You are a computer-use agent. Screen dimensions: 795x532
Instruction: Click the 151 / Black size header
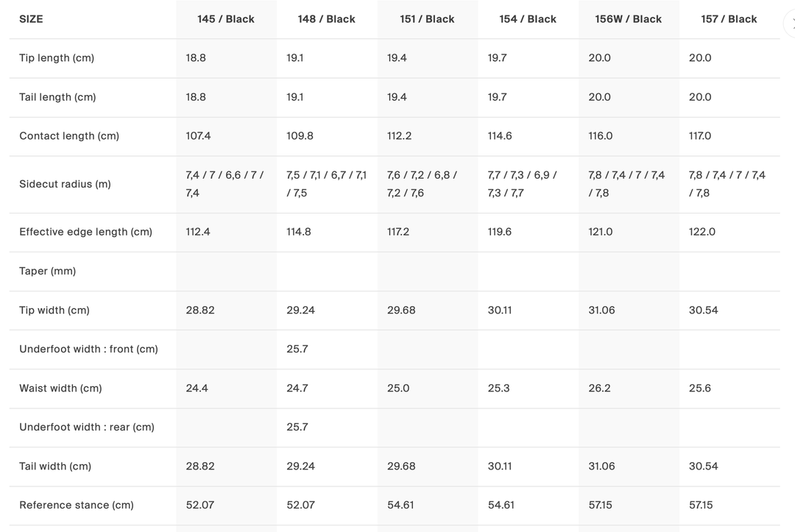[x=427, y=19]
